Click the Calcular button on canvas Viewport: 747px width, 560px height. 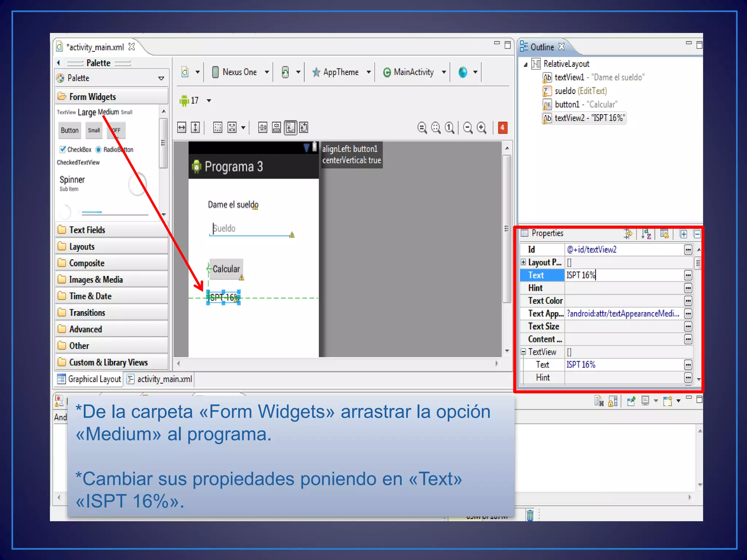click(x=226, y=269)
